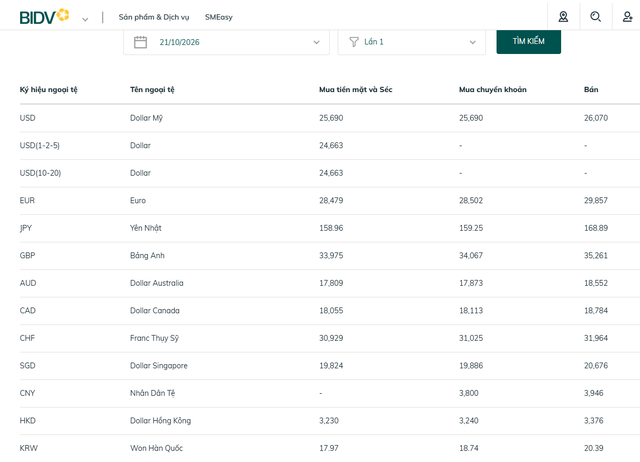Click EUR cash buy rate 28,479
640x462 pixels.
[x=331, y=200]
